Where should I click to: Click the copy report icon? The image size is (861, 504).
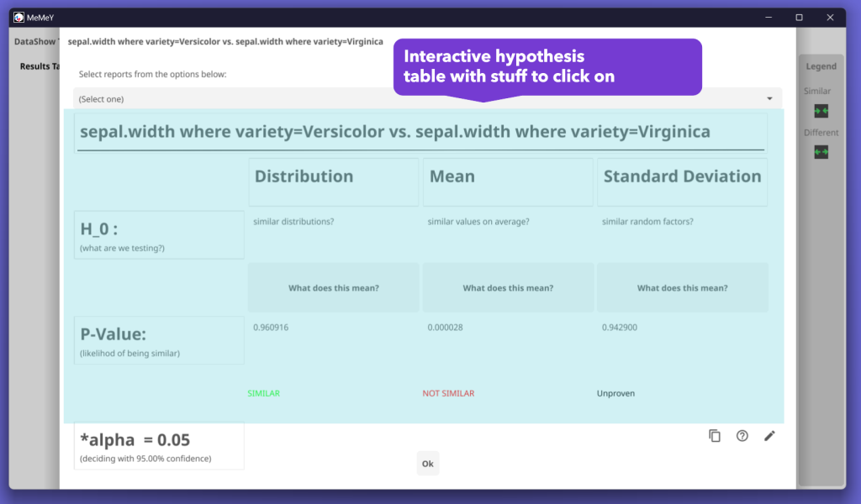[715, 435]
